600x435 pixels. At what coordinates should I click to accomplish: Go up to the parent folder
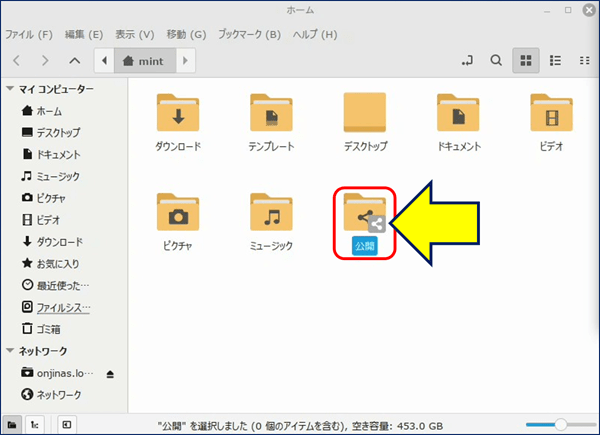75,60
